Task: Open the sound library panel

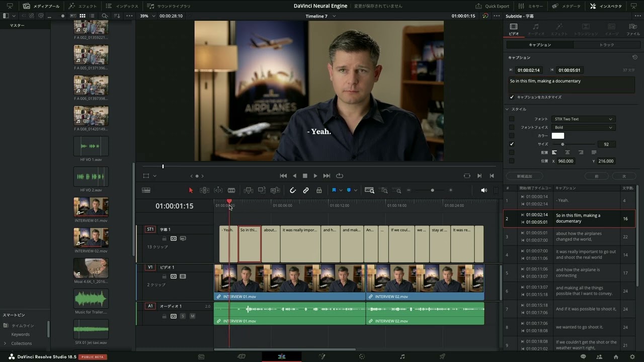Action: 169,6
